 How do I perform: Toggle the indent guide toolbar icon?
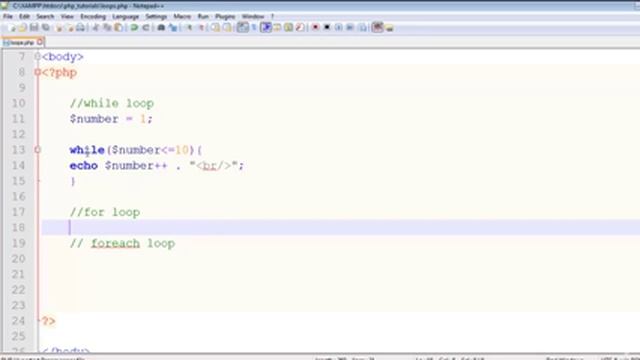coord(266,28)
